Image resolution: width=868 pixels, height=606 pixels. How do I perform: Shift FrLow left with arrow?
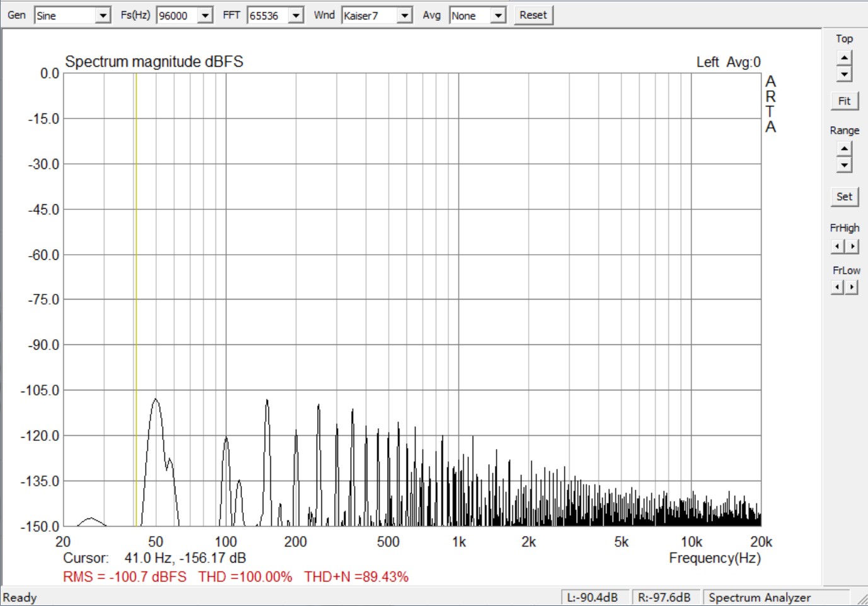(837, 288)
